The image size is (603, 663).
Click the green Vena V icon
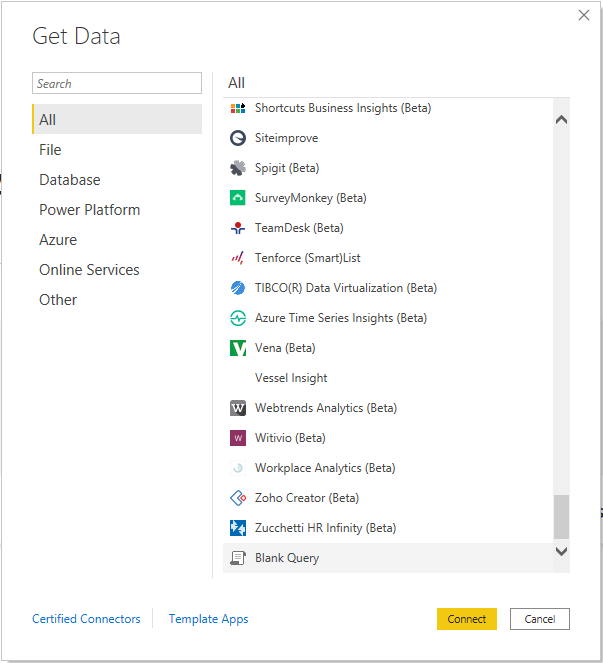tap(238, 348)
